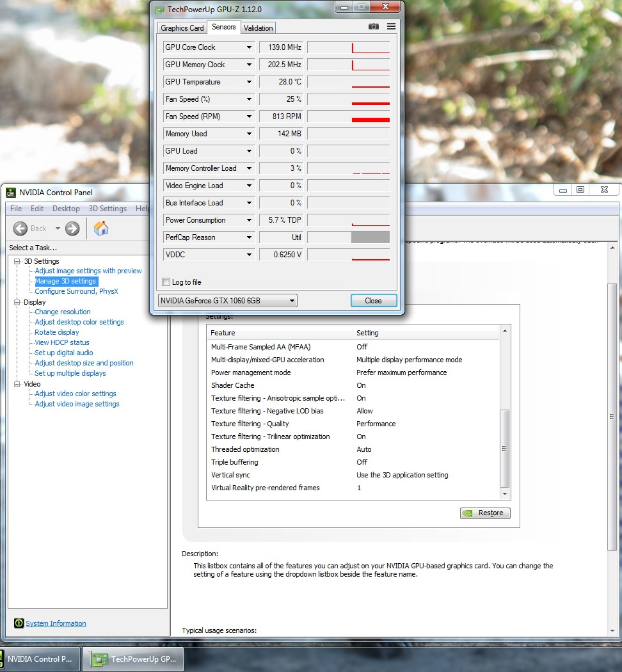This screenshot has height=672, width=622.
Task: Select Adjust image settings with preview
Action: tap(88, 271)
